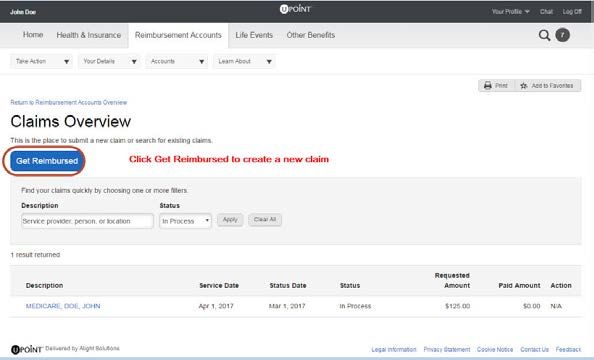Image resolution: width=594 pixels, height=360 pixels.
Task: Open the Status filter combo box
Action: [185, 221]
